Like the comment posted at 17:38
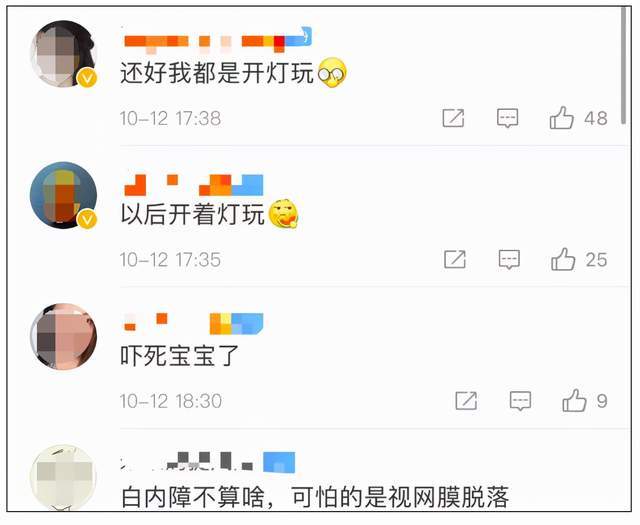This screenshot has width=640, height=525. click(562, 118)
